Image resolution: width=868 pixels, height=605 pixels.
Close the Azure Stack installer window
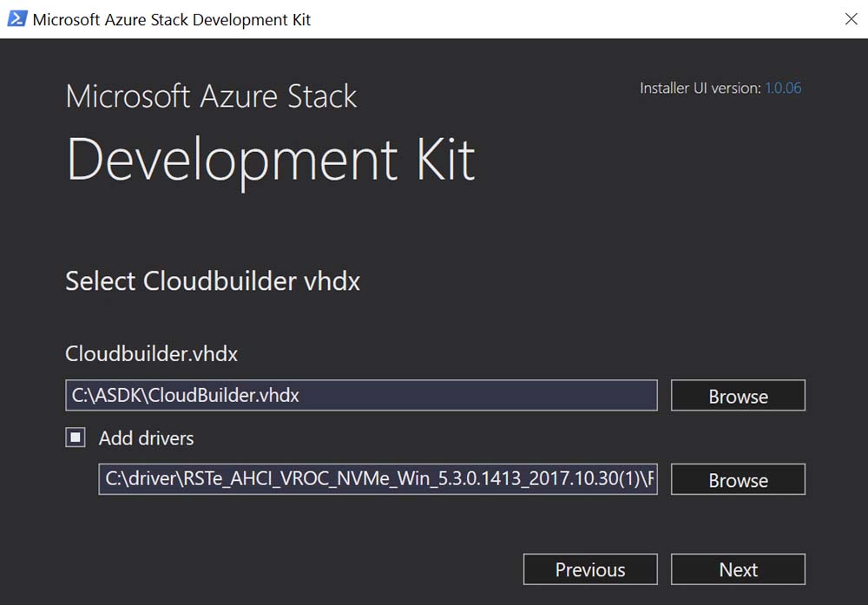[x=851, y=19]
